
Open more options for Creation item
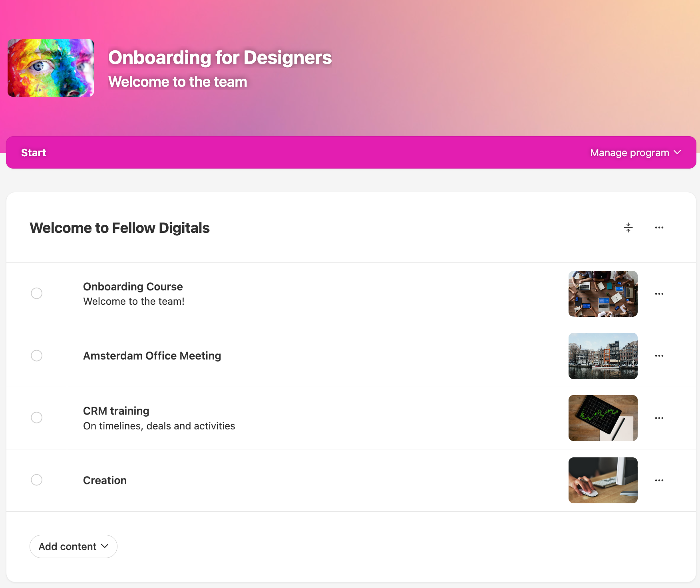tap(659, 481)
